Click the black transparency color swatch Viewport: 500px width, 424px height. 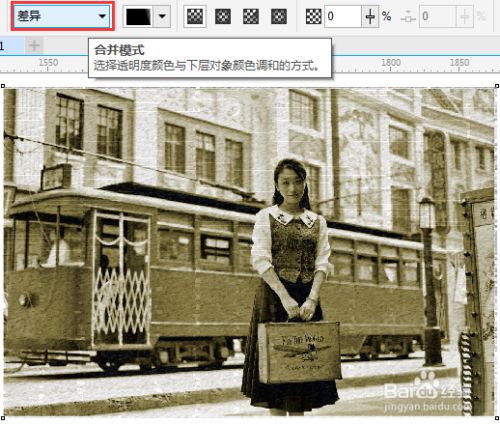click(x=138, y=16)
